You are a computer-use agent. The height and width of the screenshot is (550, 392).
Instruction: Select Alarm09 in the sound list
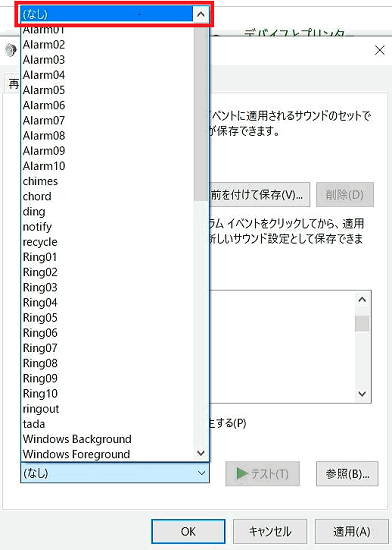pyautogui.click(x=107, y=151)
